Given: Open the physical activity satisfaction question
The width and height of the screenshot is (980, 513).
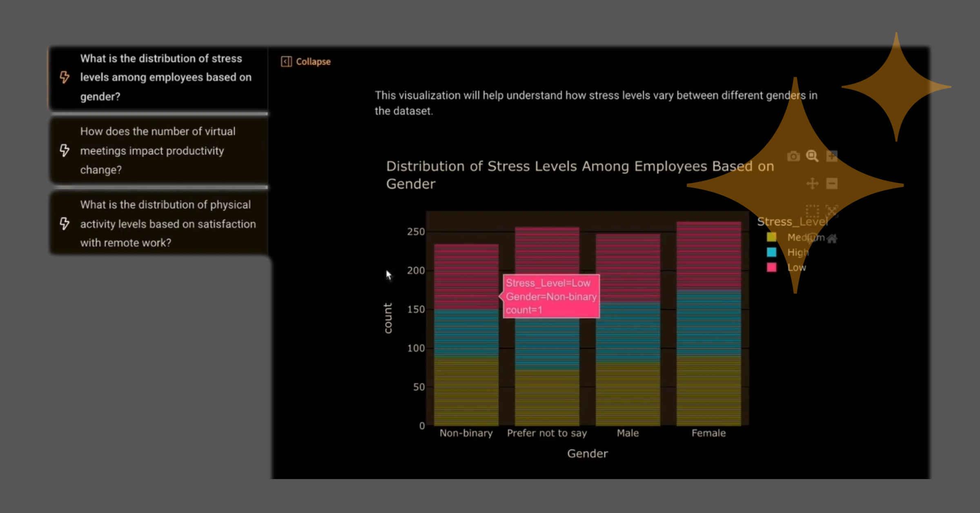Looking at the screenshot, I should point(158,223).
